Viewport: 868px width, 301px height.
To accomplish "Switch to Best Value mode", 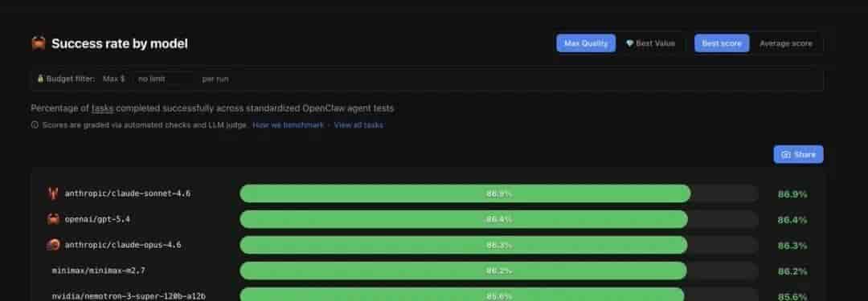I will point(650,43).
